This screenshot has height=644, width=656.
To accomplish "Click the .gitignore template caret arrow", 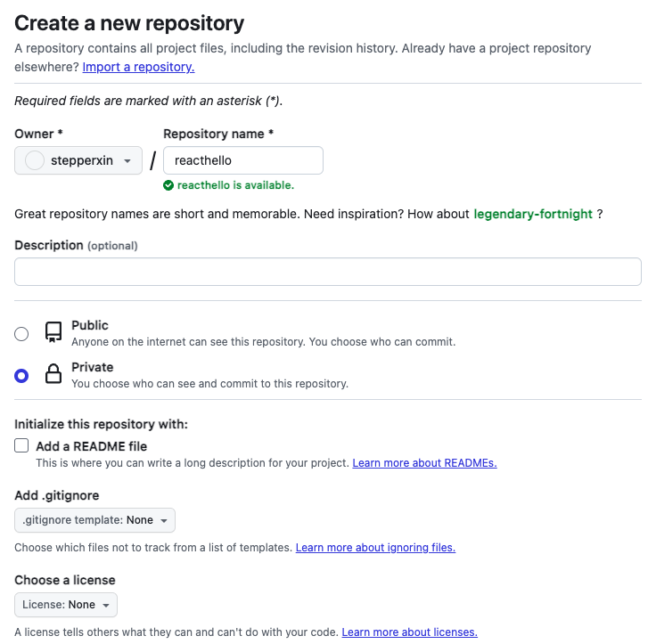I will point(164,521).
